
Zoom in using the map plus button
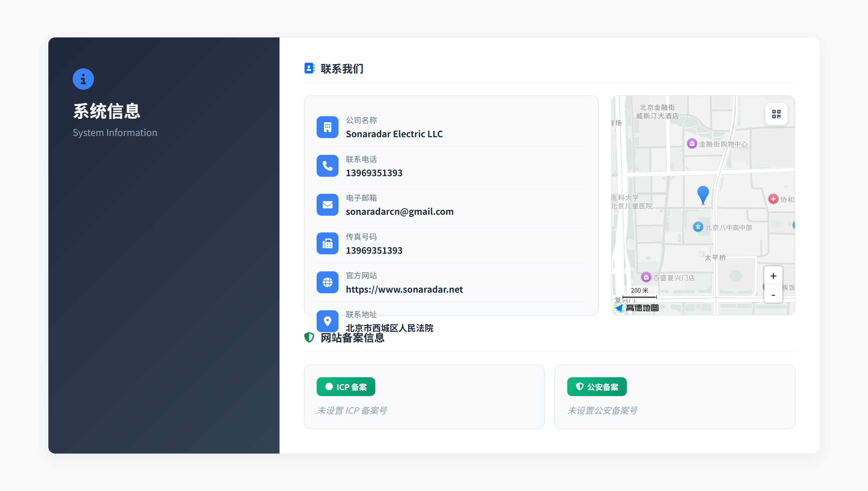[x=773, y=276]
